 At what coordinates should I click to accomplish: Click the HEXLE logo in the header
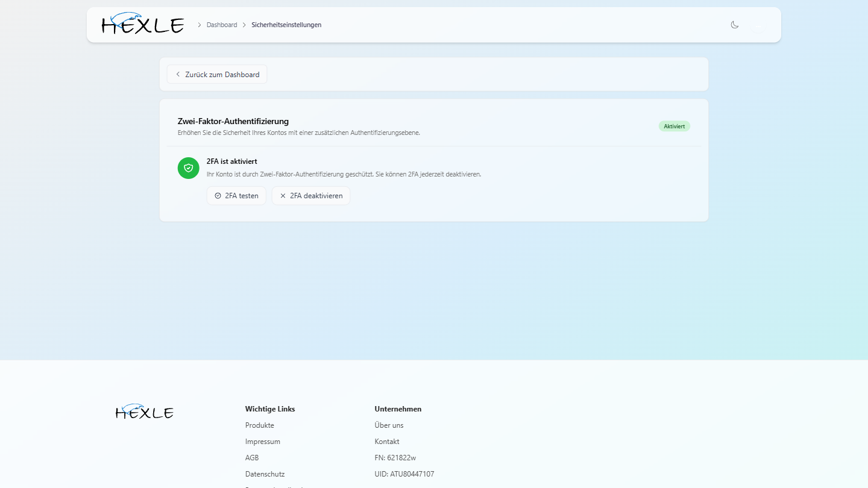click(x=143, y=23)
